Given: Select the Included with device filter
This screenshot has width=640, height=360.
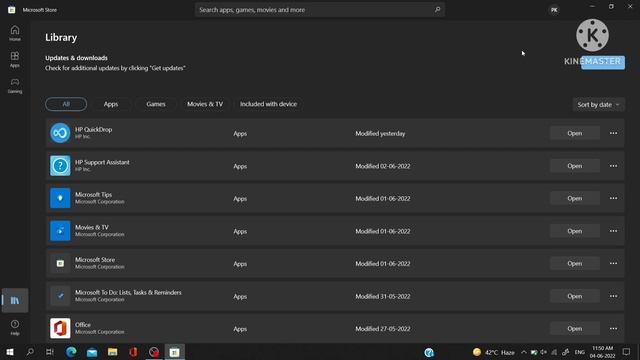Looking at the screenshot, I should click(268, 104).
